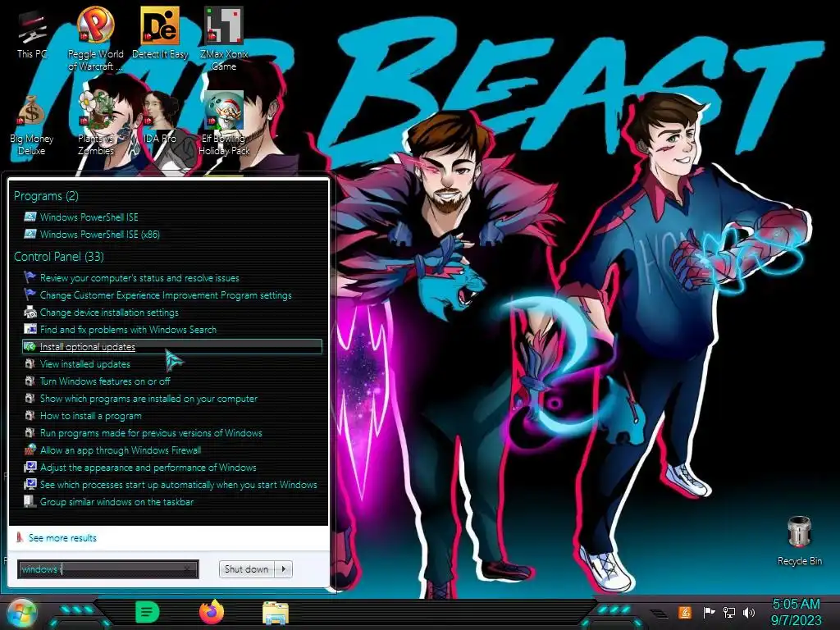The image size is (840, 630).
Task: Launch Elf Bowling Holiday Pack shortcut
Action: point(223,125)
